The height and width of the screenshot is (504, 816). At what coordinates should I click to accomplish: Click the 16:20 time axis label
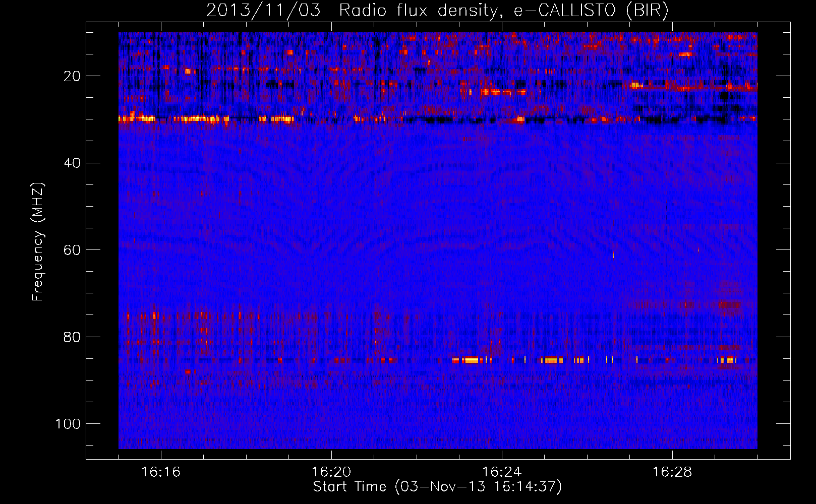[331, 472]
